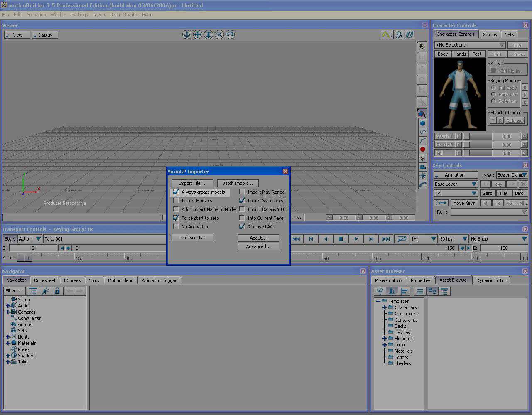532x415 pixels.
Task: Expand the Cameras node in Navigator
Action: (7, 312)
